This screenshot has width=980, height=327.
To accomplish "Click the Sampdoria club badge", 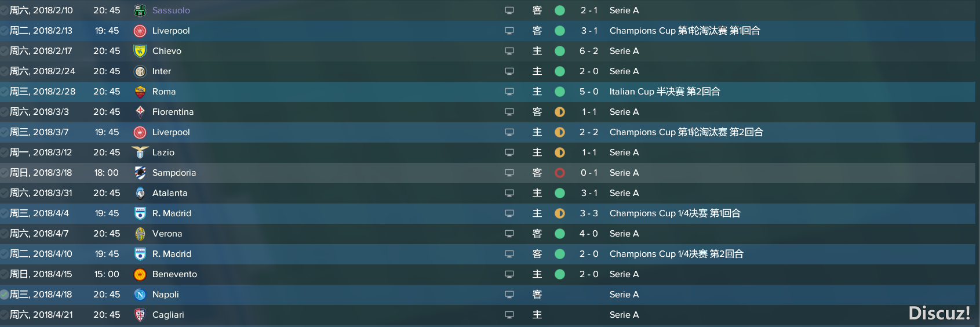I will point(140,173).
